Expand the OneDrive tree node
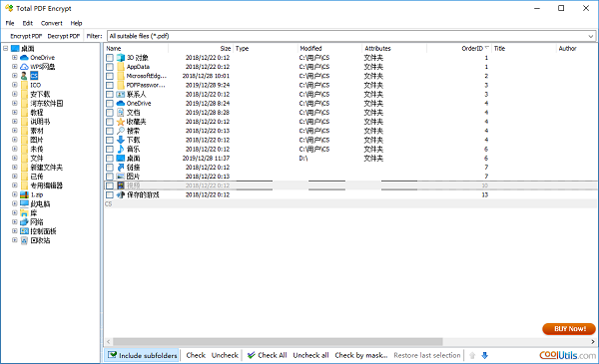The image size is (599, 364). point(15,58)
